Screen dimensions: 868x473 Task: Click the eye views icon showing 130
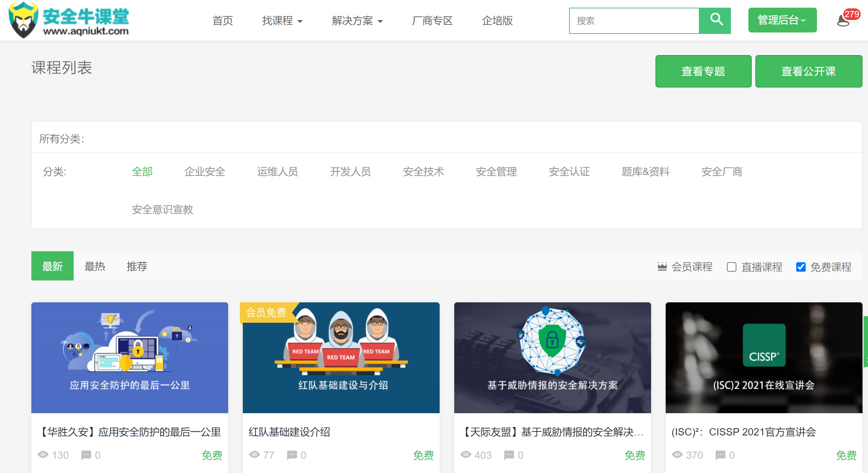[x=43, y=455]
